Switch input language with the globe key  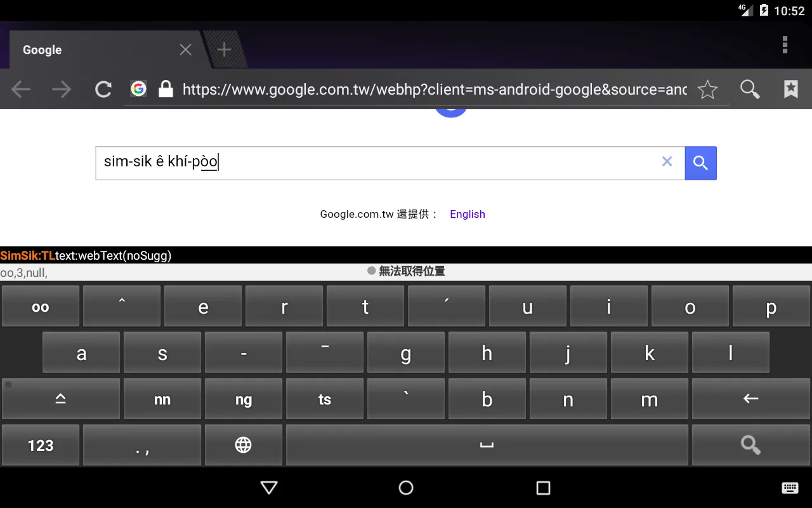(x=244, y=445)
